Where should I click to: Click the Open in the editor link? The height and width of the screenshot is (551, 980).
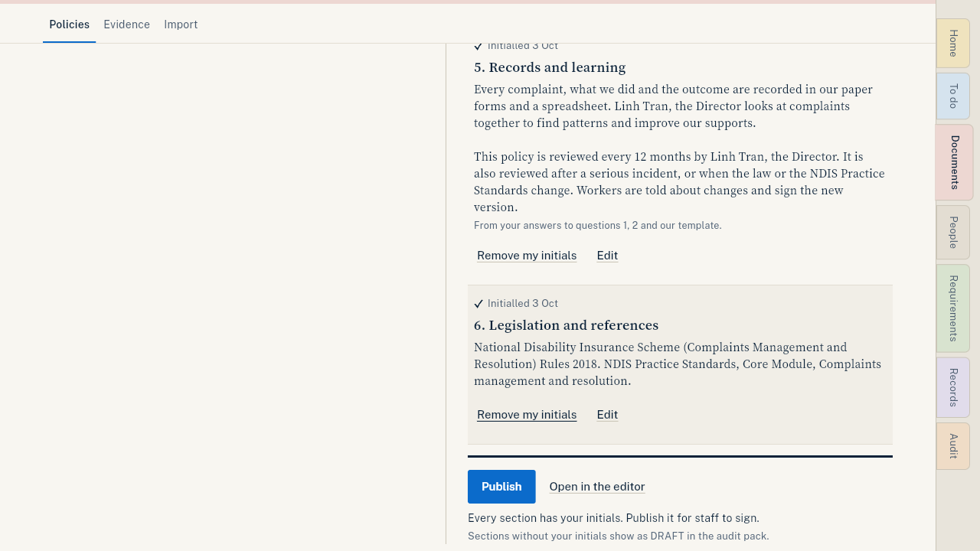[x=597, y=487]
